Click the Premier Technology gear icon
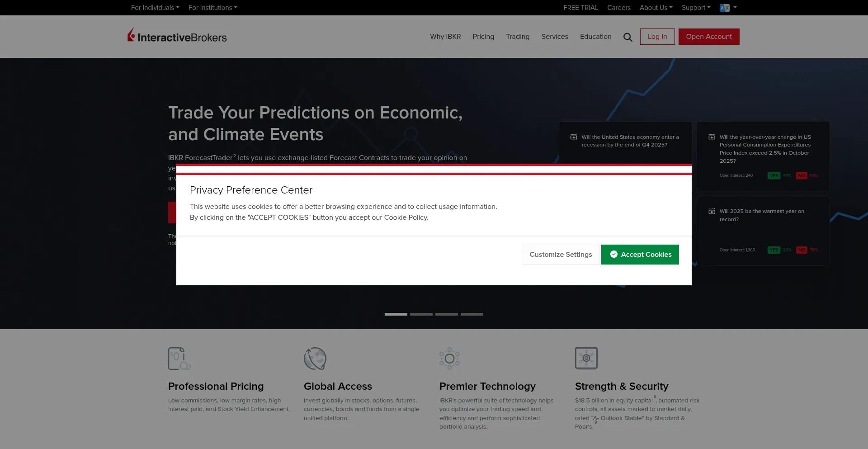This screenshot has width=868, height=449. 449,359
